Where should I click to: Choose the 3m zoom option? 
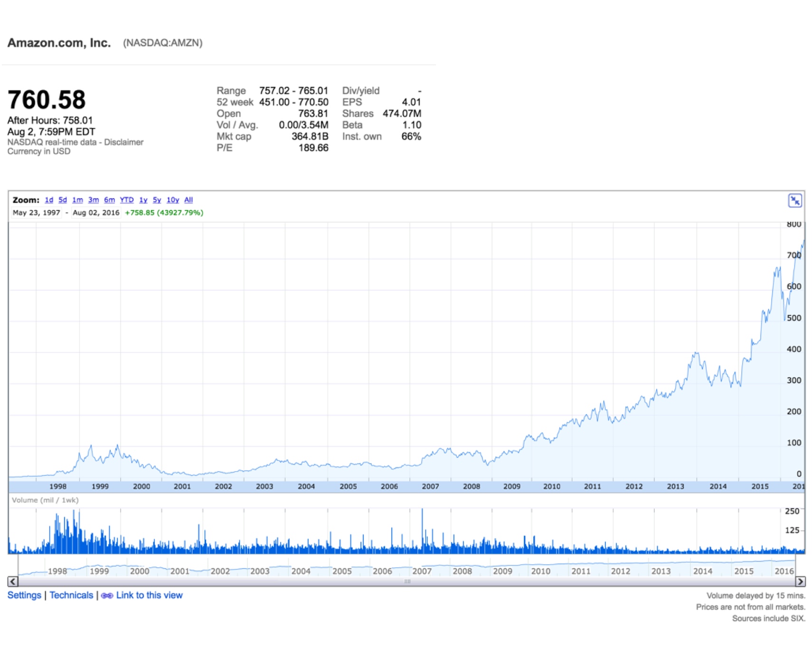94,200
